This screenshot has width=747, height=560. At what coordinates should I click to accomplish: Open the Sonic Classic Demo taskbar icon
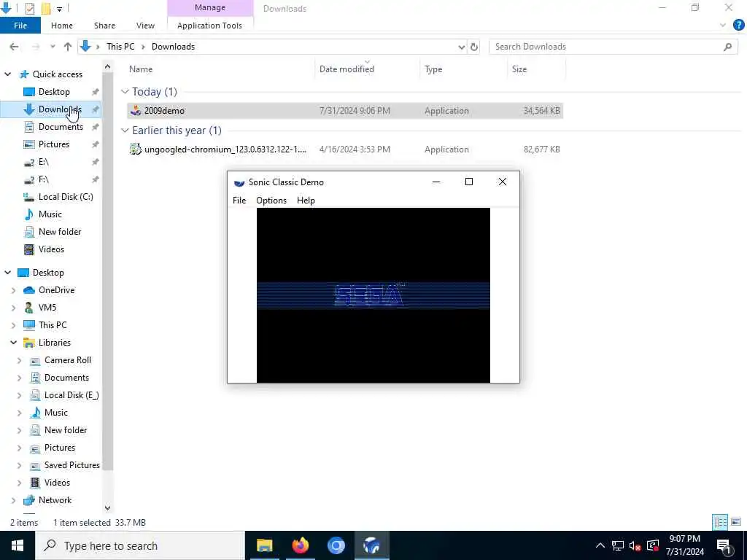pos(371,545)
